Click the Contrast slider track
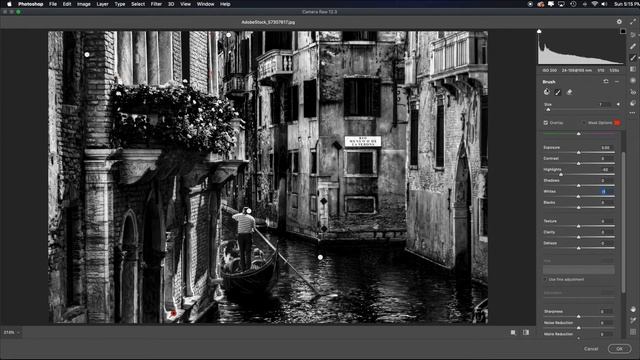The width and height of the screenshot is (640, 360). [x=580, y=163]
